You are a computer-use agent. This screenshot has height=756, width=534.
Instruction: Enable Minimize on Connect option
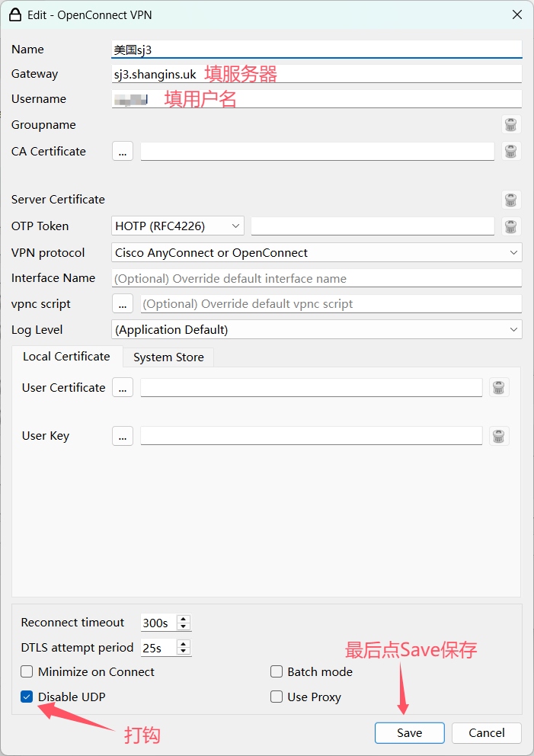click(27, 672)
